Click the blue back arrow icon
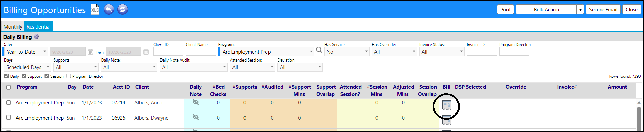 coord(109,10)
